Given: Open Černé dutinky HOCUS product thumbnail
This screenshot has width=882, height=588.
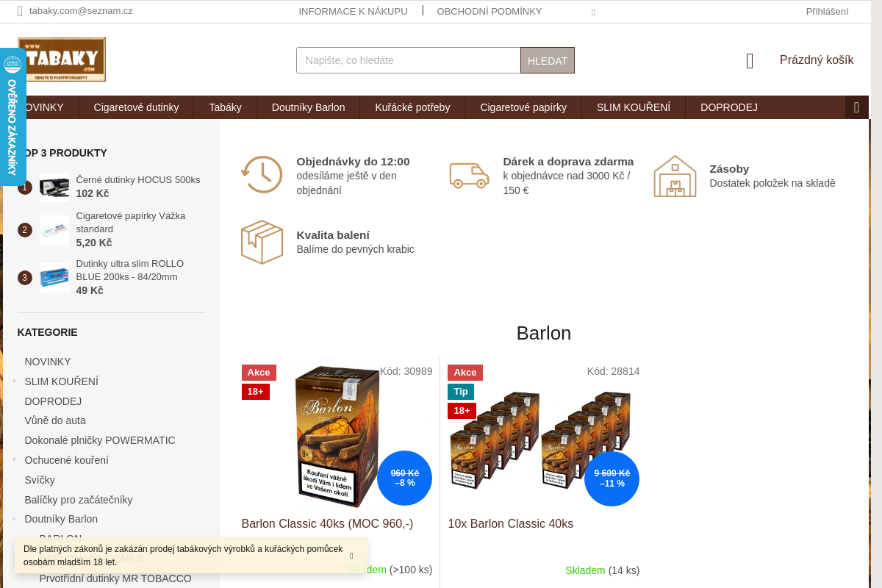Looking at the screenshot, I should point(54,187).
